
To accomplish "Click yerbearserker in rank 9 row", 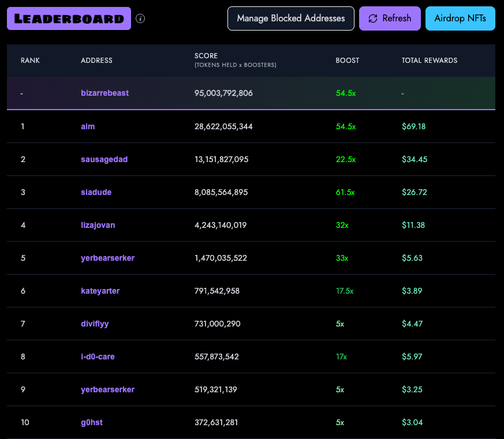I will point(108,389).
